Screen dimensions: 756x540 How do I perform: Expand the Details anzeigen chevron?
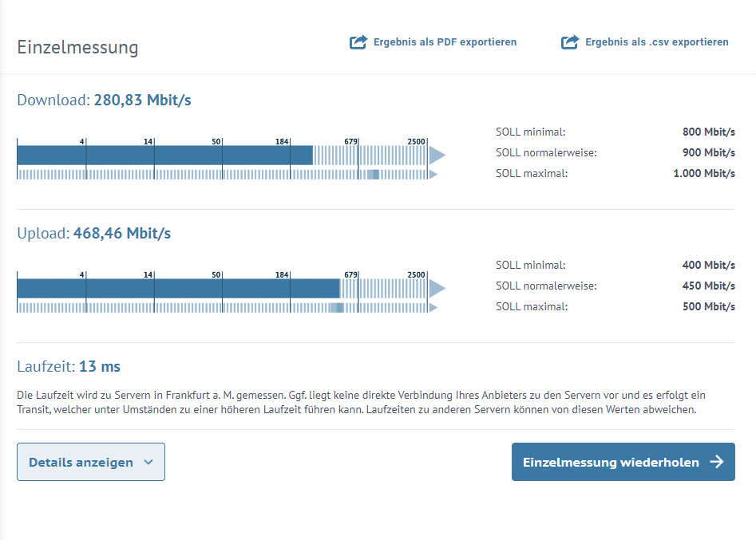148,462
